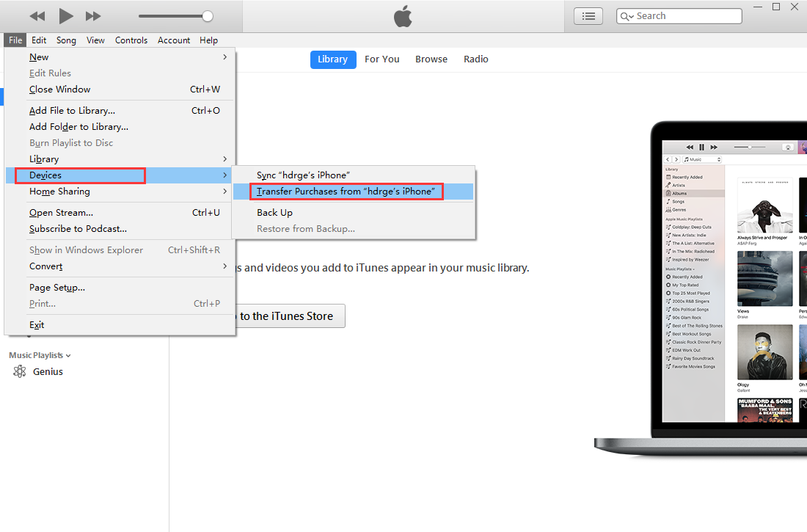This screenshot has width=807, height=532.
Task: Choose Close Window
Action: [x=120, y=89]
